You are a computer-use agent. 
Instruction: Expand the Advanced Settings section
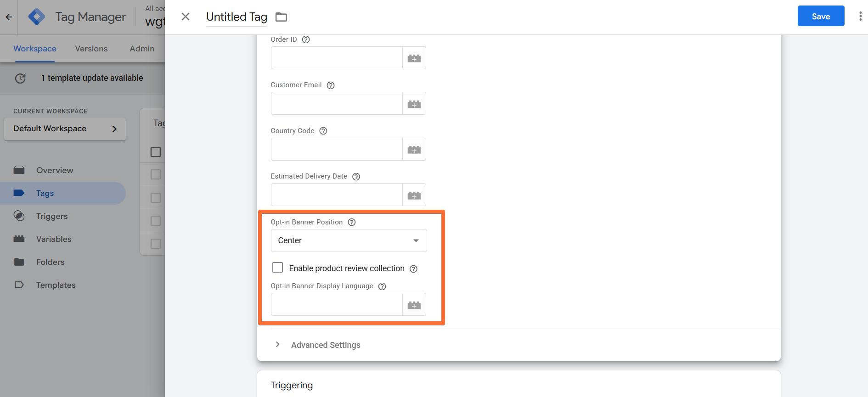click(x=326, y=345)
